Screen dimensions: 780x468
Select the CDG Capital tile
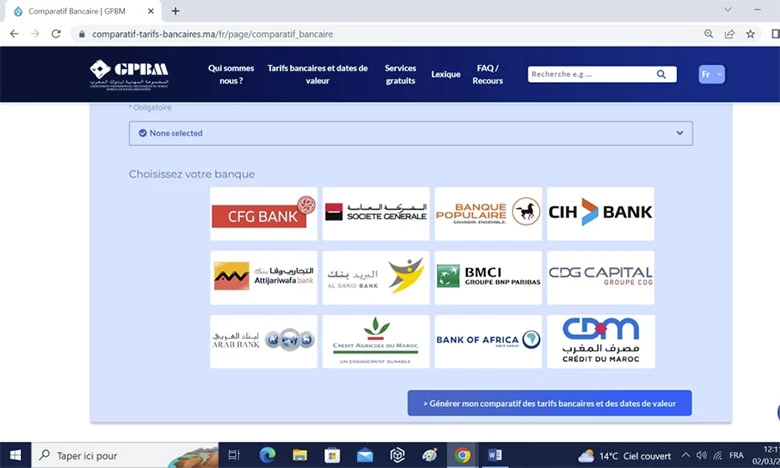pyautogui.click(x=600, y=278)
